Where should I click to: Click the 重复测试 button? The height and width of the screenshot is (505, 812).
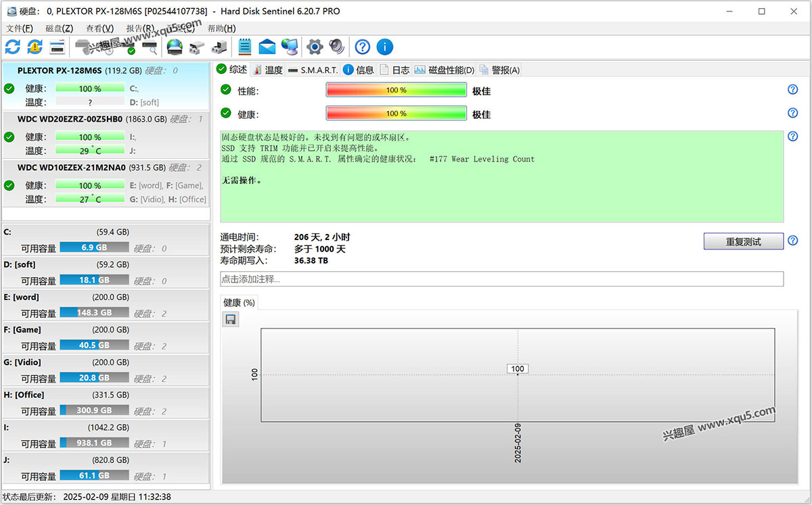[x=743, y=241]
